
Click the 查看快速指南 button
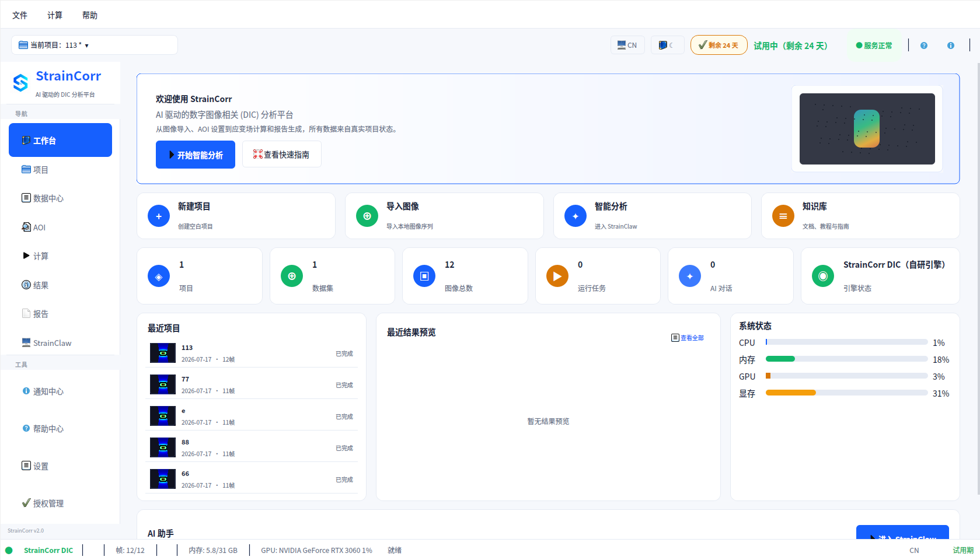click(x=281, y=155)
